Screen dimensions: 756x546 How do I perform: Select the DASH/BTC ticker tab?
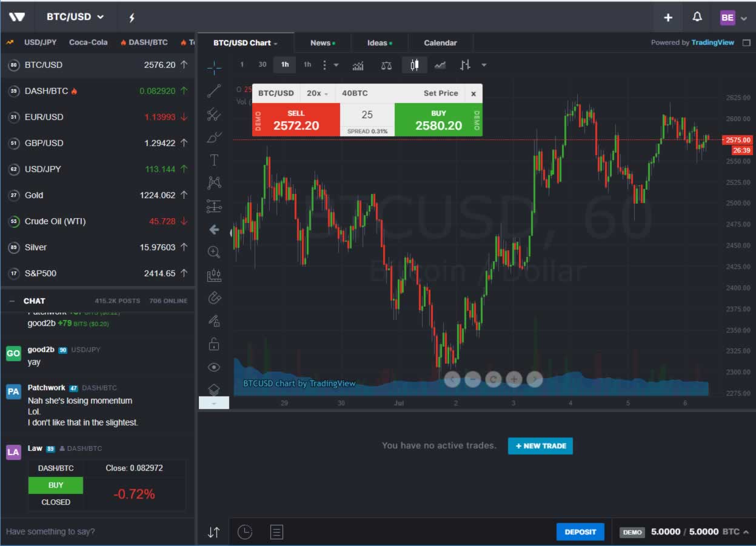point(144,42)
